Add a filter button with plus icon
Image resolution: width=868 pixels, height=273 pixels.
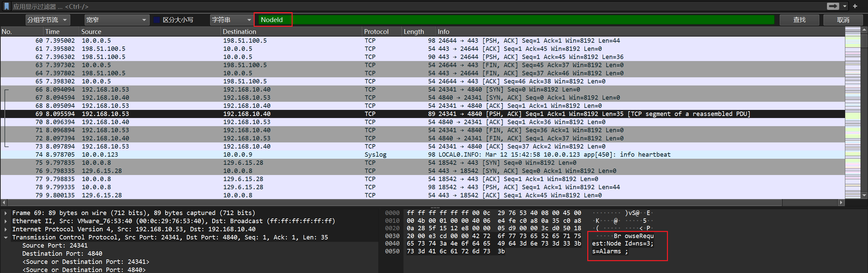click(x=855, y=6)
